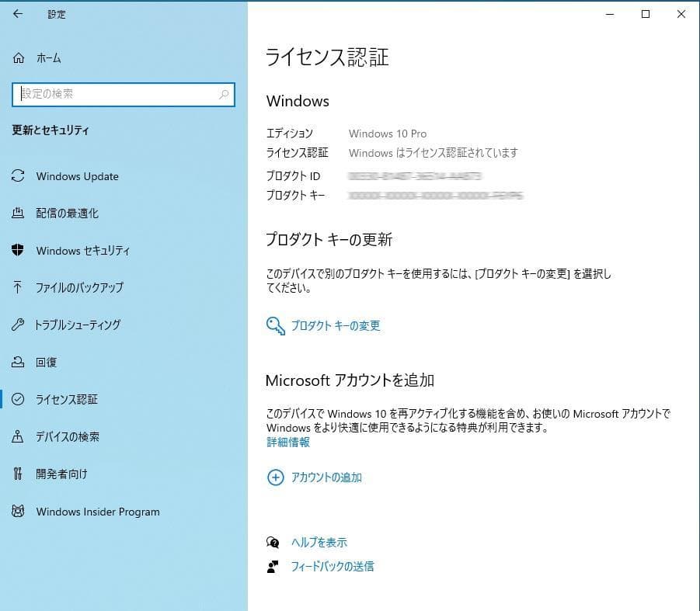Screen dimensions: 700x611
Task: Click 詳細情報 link
Action: click(x=288, y=442)
